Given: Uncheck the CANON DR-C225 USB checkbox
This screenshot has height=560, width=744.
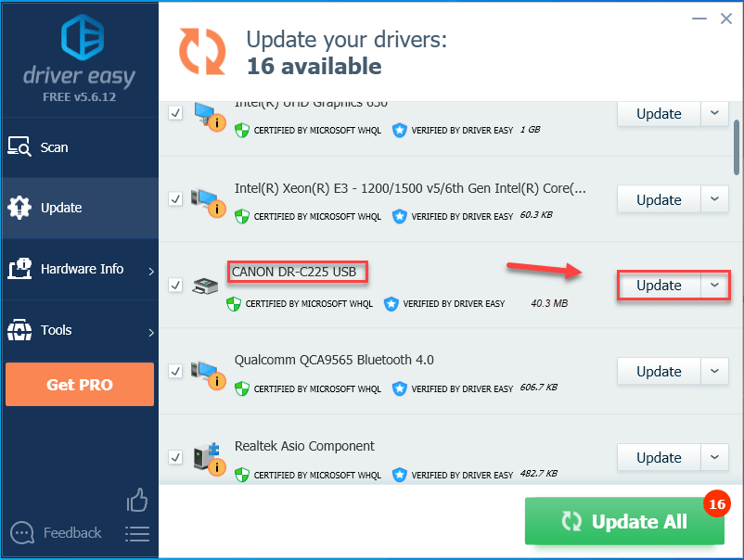Looking at the screenshot, I should (x=175, y=285).
